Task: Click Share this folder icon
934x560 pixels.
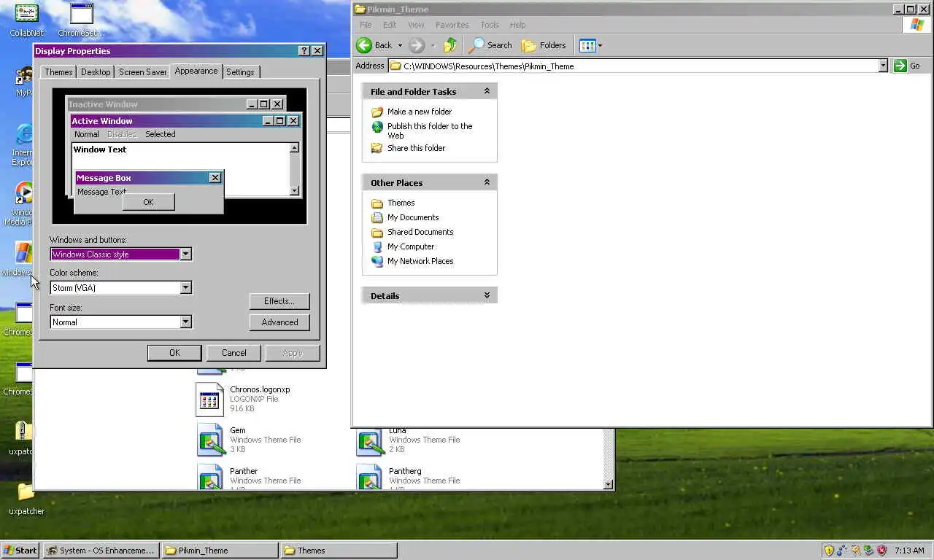Action: pos(377,148)
